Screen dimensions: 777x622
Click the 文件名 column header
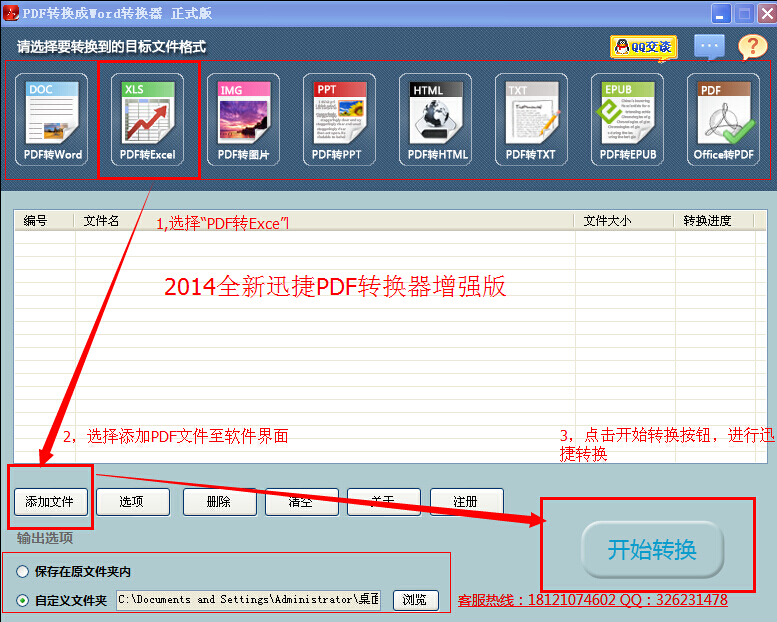pyautogui.click(x=324, y=221)
